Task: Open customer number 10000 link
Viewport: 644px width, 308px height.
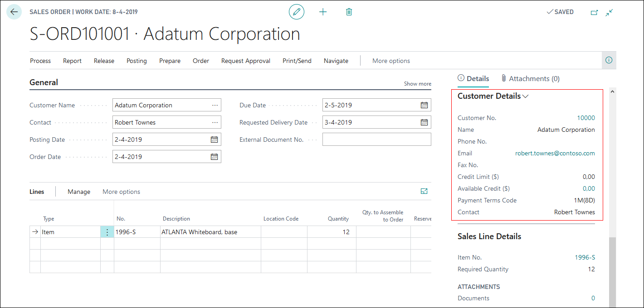Action: (x=586, y=118)
